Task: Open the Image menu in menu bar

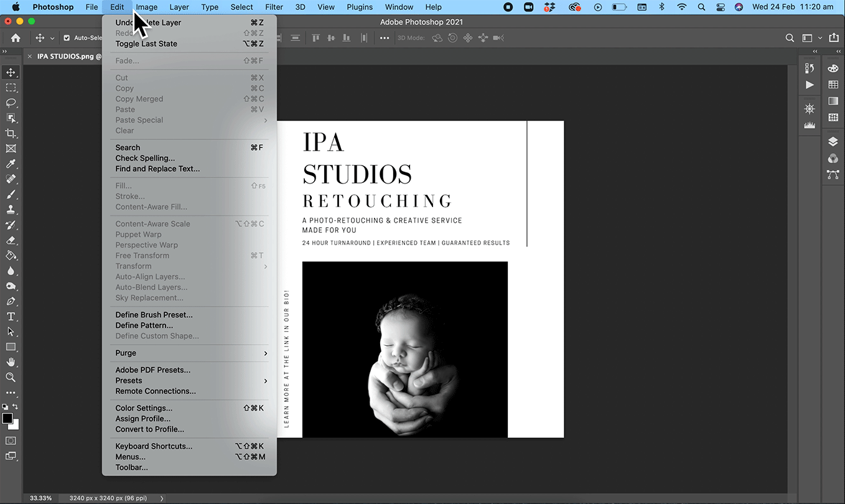Action: point(147,7)
